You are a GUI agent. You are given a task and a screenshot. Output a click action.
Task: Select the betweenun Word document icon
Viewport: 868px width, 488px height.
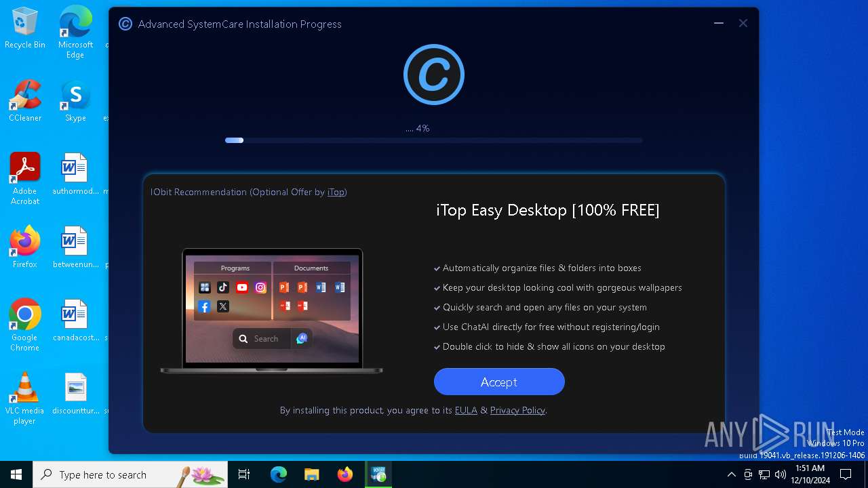pos(75,247)
